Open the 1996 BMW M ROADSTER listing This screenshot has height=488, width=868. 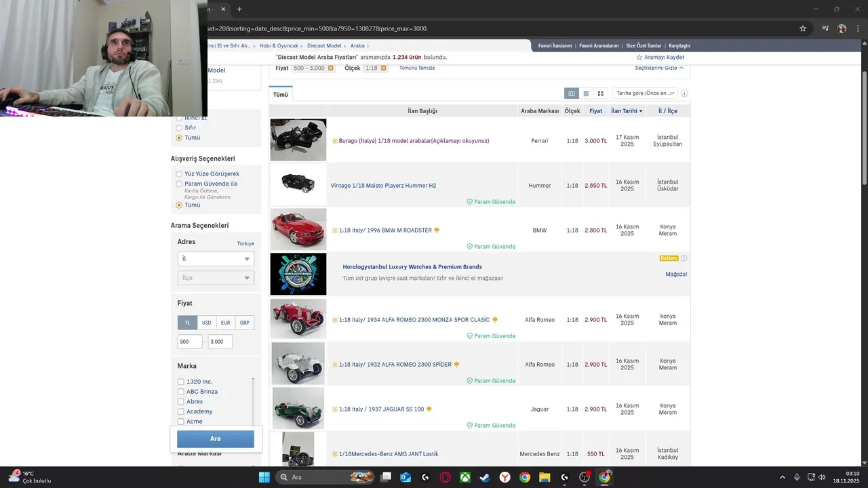point(385,230)
